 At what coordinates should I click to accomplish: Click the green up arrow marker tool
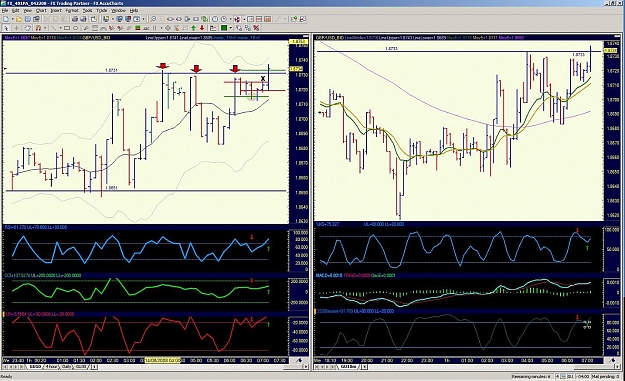click(x=193, y=28)
